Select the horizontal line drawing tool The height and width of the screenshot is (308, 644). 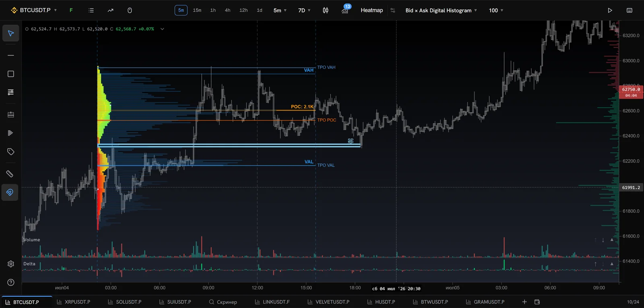point(11,55)
